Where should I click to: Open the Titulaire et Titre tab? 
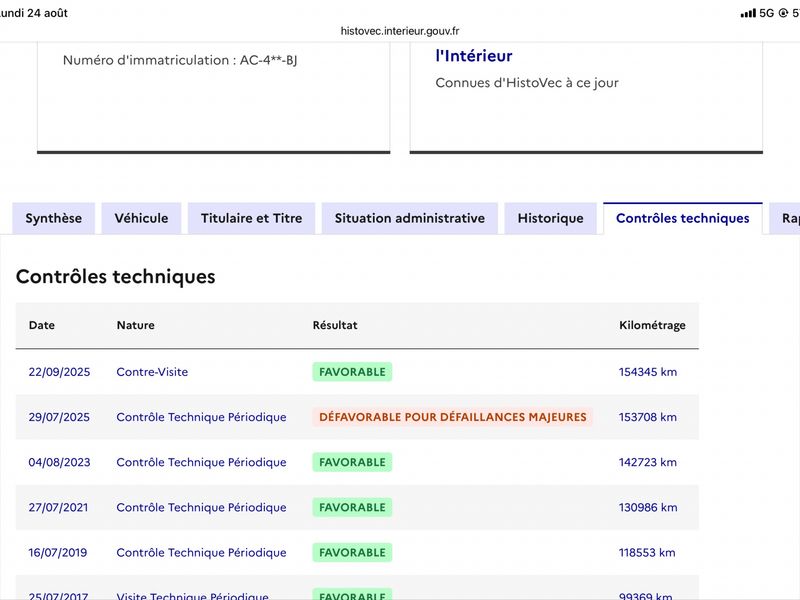(252, 218)
